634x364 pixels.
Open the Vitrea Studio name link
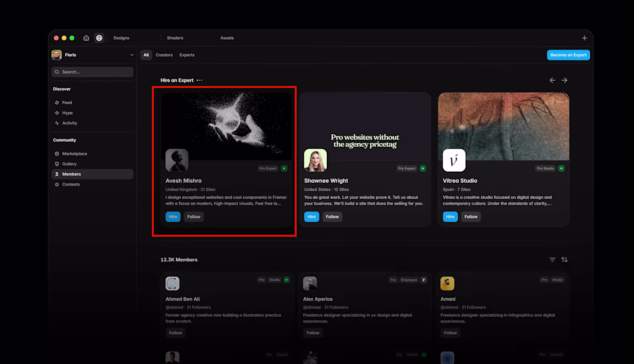click(460, 181)
